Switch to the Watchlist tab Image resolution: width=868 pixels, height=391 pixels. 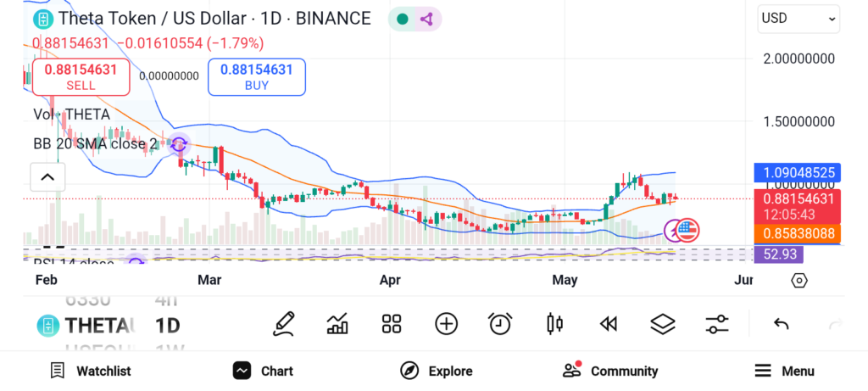pyautogui.click(x=91, y=371)
